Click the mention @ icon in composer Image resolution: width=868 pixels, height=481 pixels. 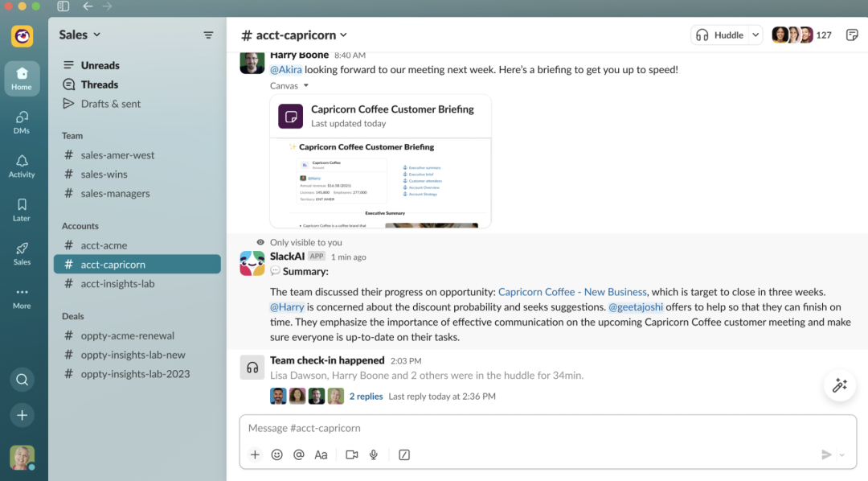click(298, 454)
